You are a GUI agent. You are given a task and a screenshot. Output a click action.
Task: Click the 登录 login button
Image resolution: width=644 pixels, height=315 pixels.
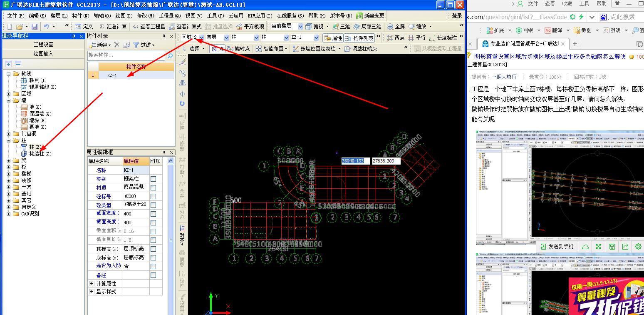coord(457,16)
